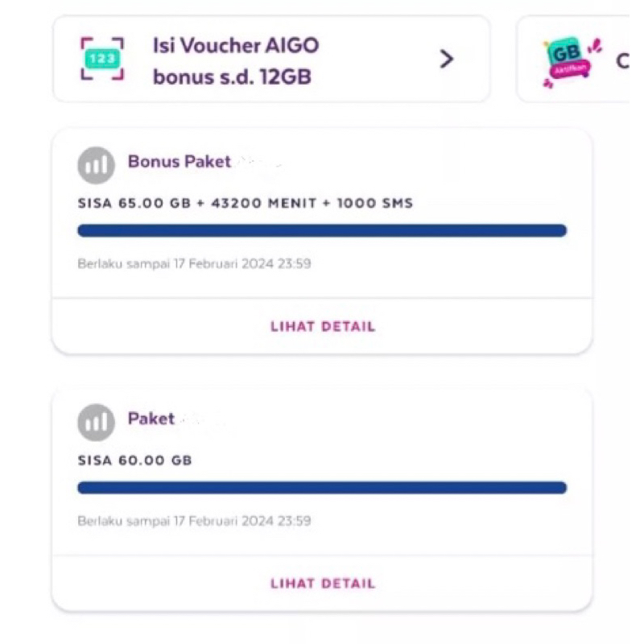Open the voucher card chevron arrow
The image size is (644, 644).
(x=447, y=59)
